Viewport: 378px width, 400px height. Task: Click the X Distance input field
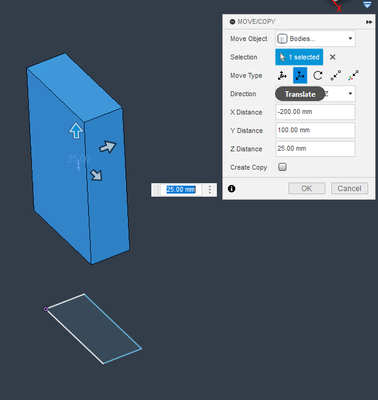[315, 112]
